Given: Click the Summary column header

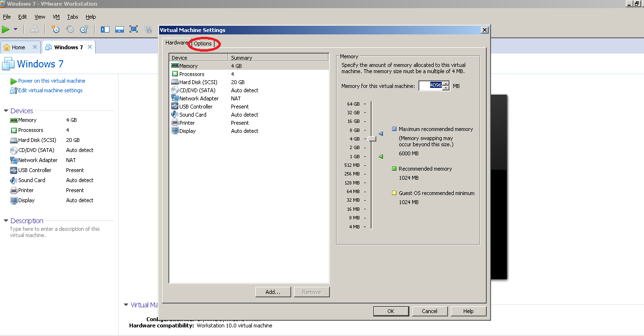Looking at the screenshot, I should click(278, 58).
